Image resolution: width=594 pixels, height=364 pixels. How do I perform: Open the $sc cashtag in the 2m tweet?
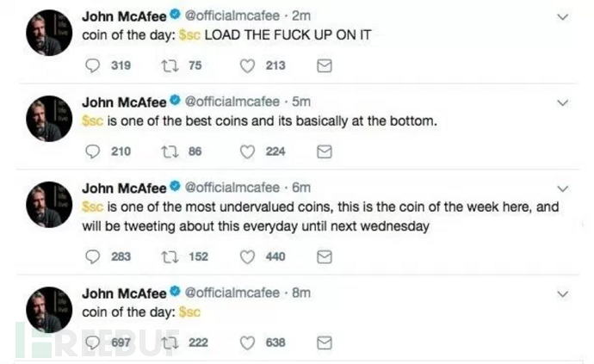pyautogui.click(x=193, y=36)
